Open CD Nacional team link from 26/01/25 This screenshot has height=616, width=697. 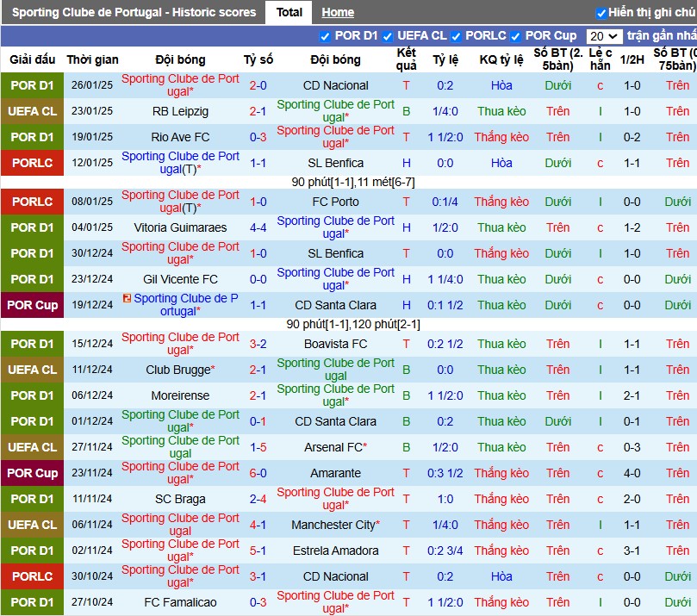click(336, 85)
